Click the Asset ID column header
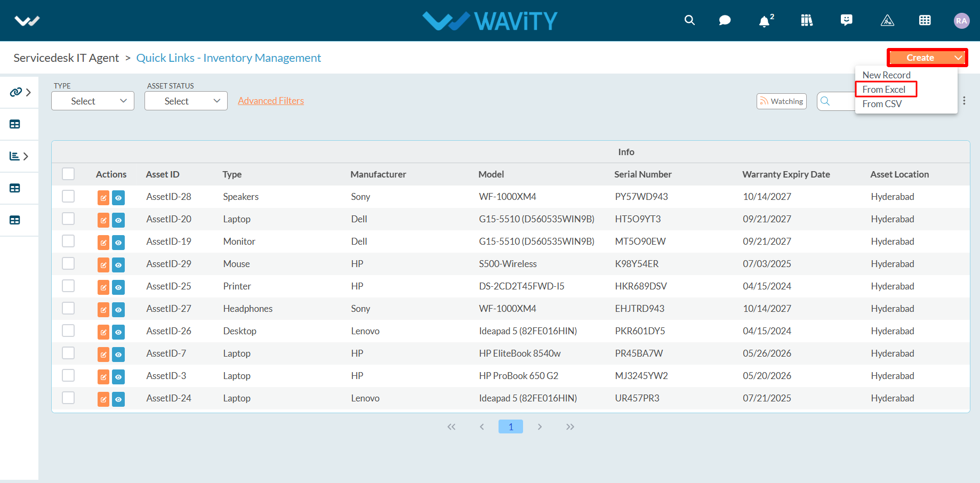 point(163,174)
